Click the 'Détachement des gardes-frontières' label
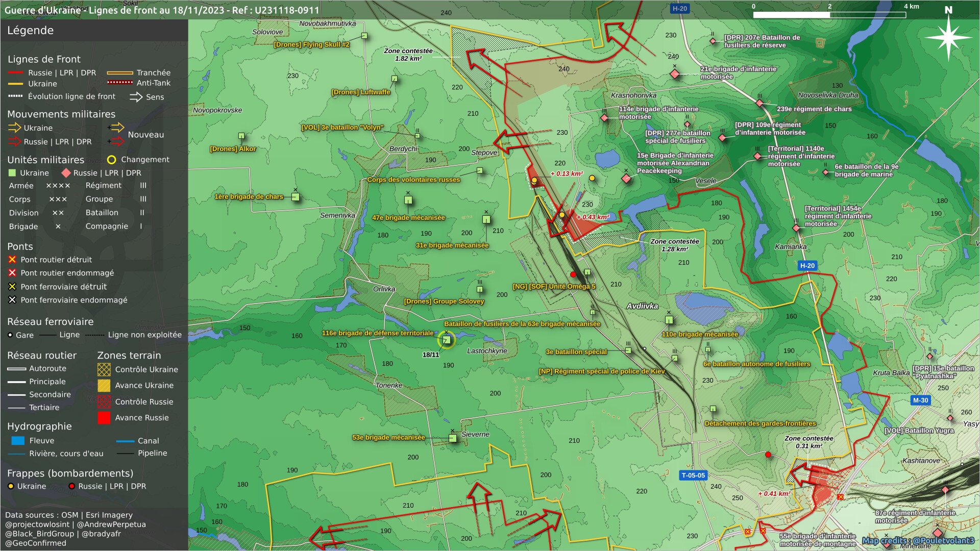The width and height of the screenshot is (980, 551). (760, 423)
